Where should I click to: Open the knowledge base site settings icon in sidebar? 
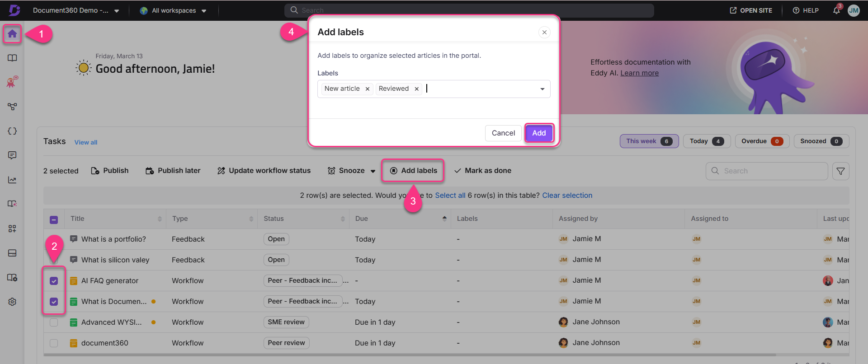(12, 277)
